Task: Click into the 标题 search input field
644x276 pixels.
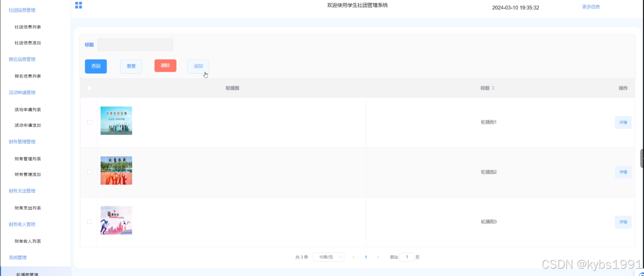Action: click(135, 45)
